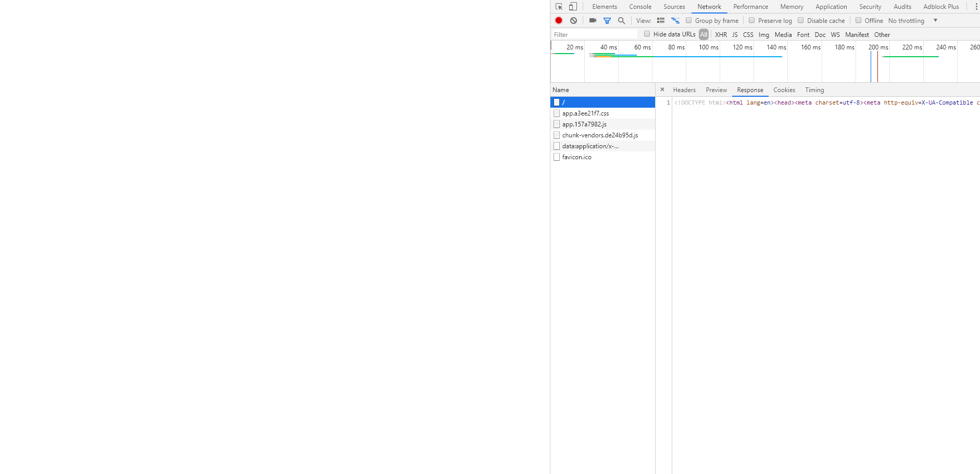Enable the Preserve log checkbox
Screen dimensions: 980x474
click(x=751, y=20)
